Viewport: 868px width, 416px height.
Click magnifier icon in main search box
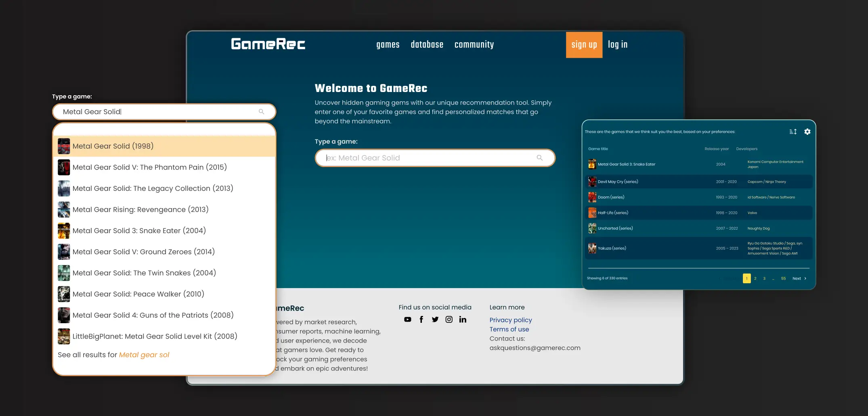point(540,158)
